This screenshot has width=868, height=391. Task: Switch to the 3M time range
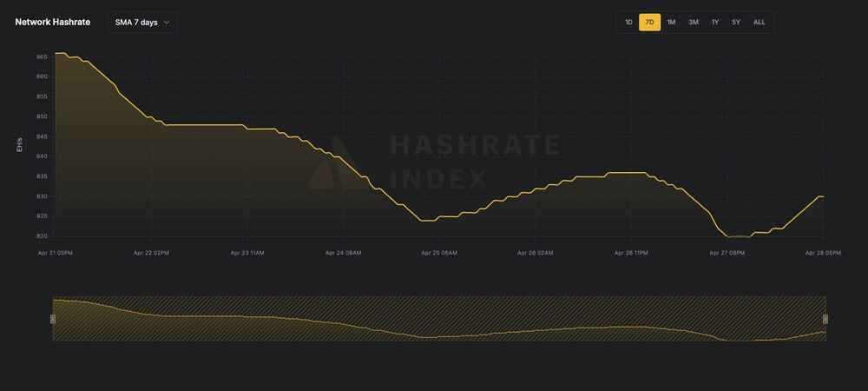693,22
